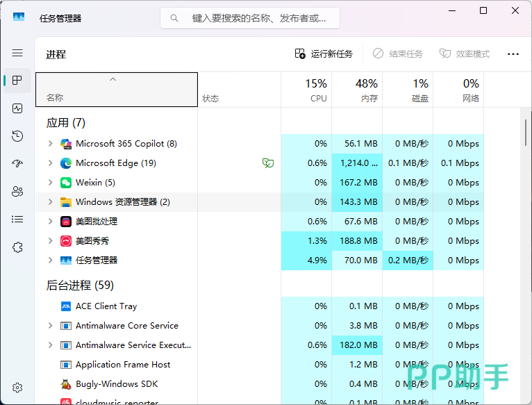This screenshot has height=405, width=532.
Task: Select the 应用 (7) group heading
Action: [66, 122]
